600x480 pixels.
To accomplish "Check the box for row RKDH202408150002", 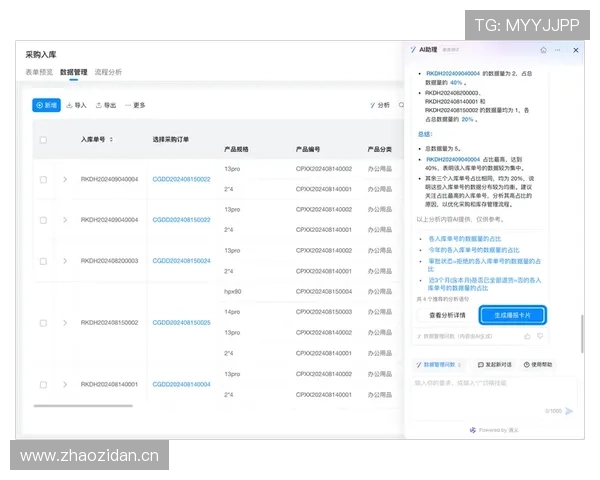I will click(x=43, y=323).
